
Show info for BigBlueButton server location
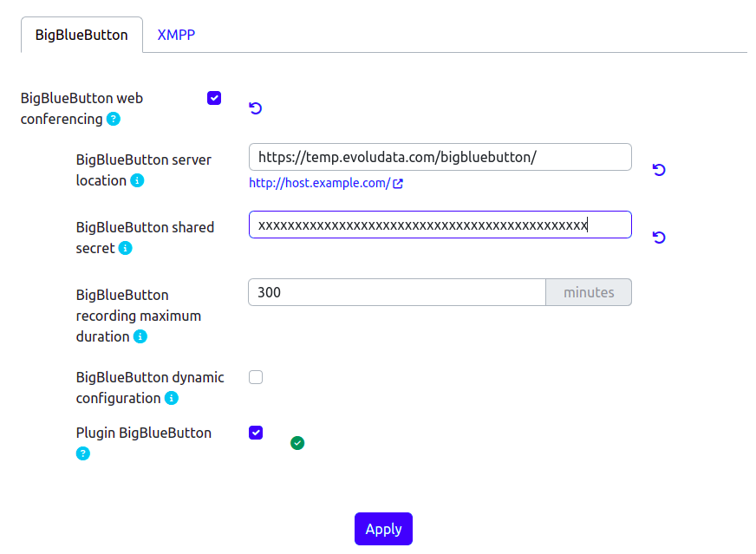point(137,180)
